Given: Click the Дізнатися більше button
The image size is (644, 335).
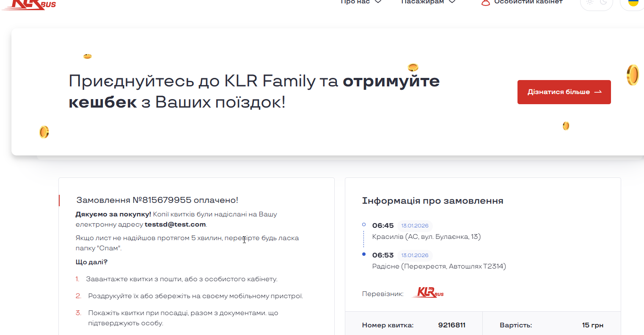Looking at the screenshot, I should [x=564, y=92].
